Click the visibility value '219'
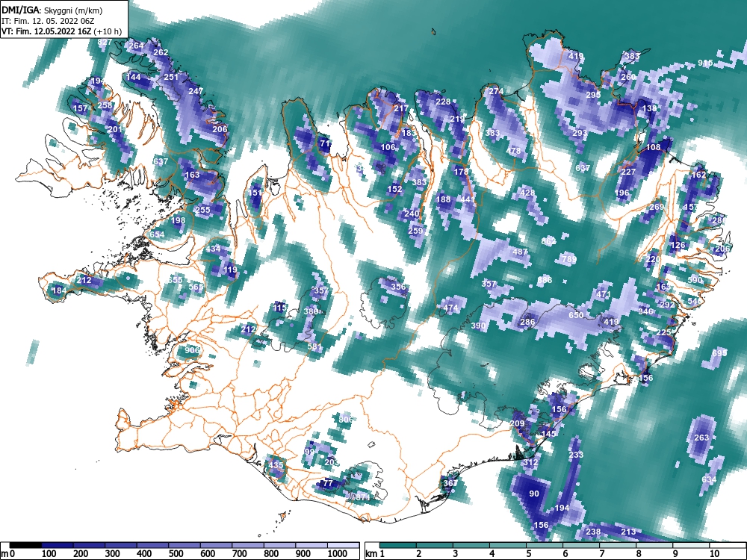This screenshot has height=560, width=747. [x=457, y=119]
